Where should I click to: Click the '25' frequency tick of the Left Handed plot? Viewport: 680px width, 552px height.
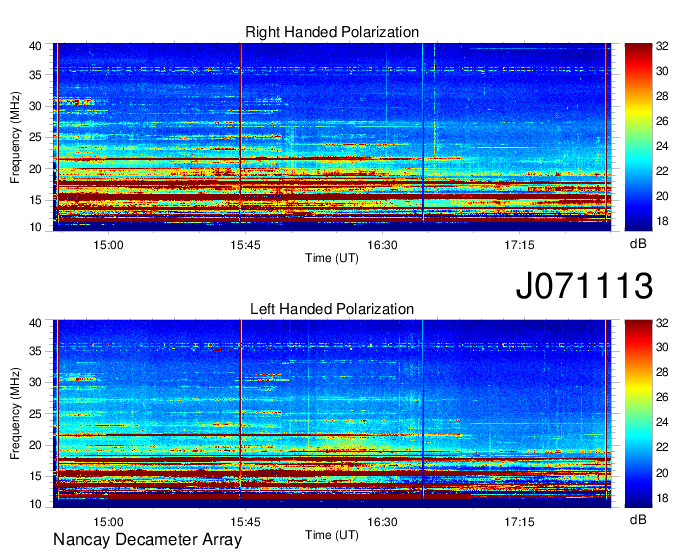point(36,413)
